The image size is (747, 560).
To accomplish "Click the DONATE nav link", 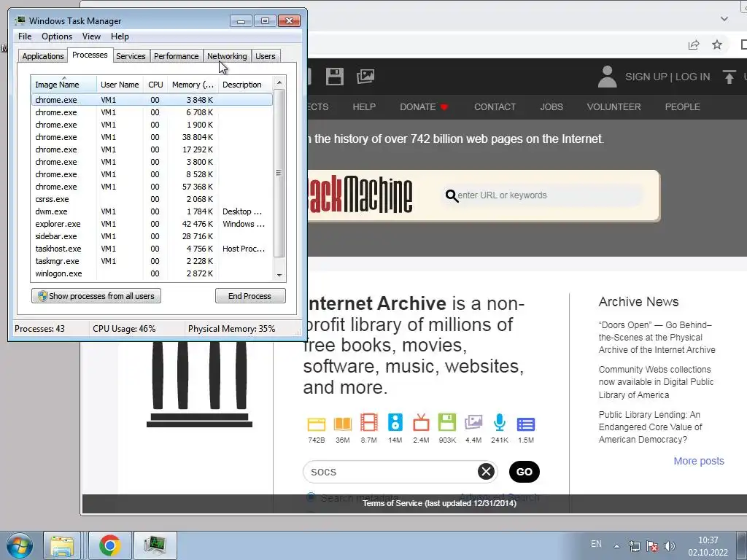I will 424,107.
